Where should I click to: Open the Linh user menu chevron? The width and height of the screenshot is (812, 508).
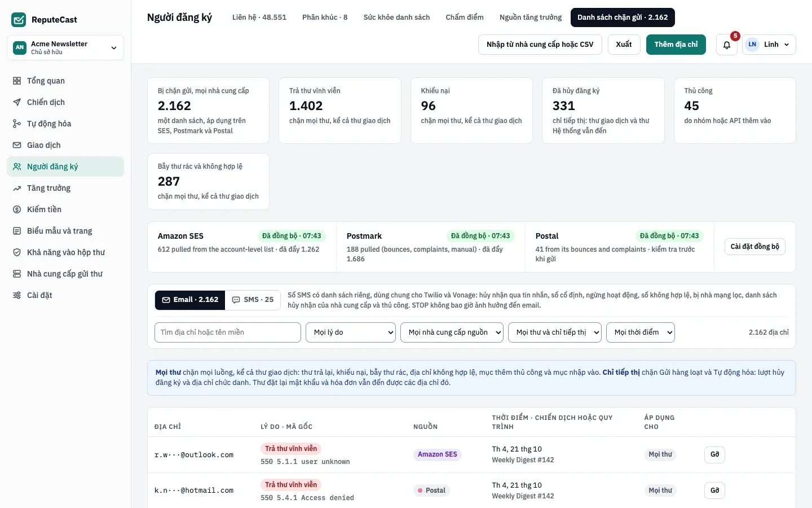[x=787, y=45]
